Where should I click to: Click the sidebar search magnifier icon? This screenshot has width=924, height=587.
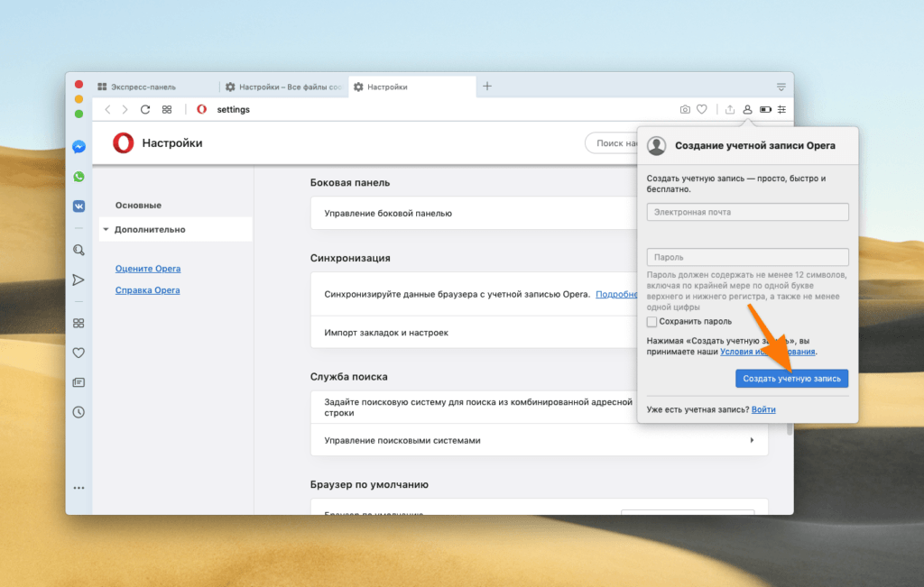[79, 251]
